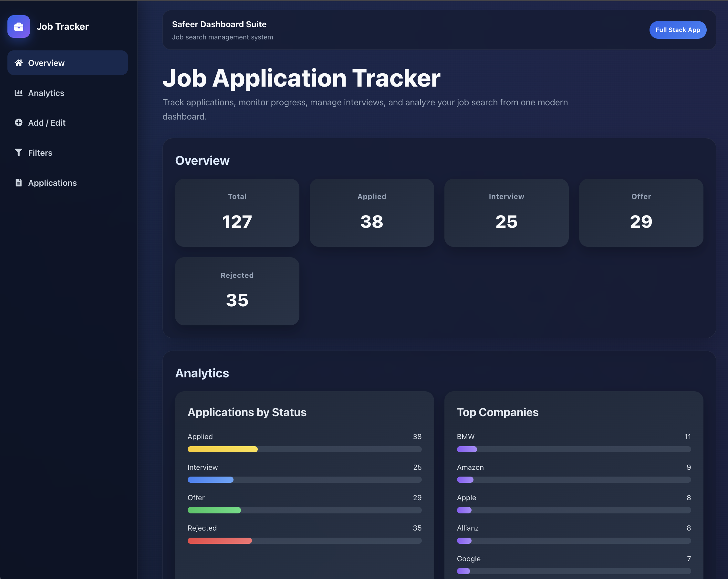This screenshot has width=728, height=579.
Task: Click the Overview section heading
Action: click(202, 161)
